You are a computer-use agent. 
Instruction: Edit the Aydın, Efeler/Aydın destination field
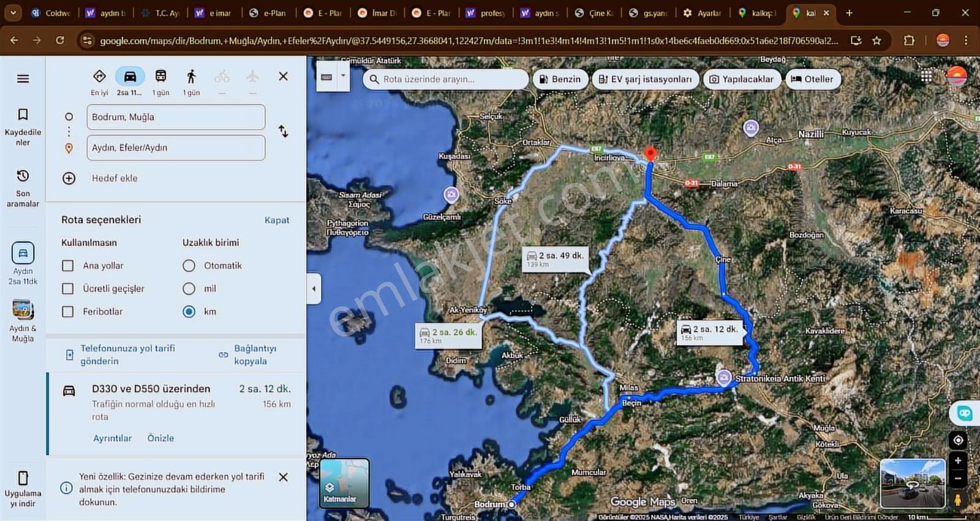[x=176, y=148]
